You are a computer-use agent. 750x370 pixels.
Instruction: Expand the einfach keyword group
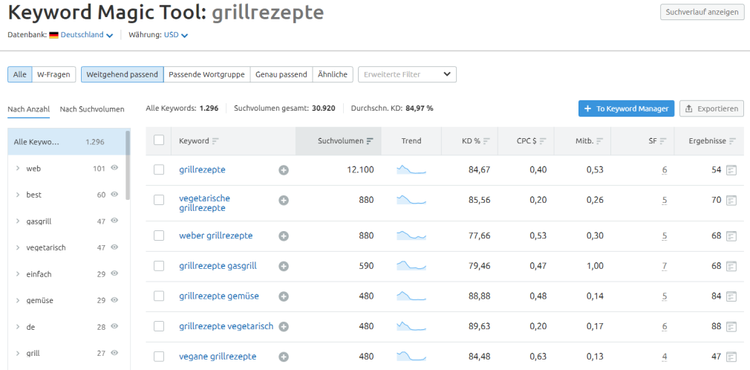click(x=18, y=274)
